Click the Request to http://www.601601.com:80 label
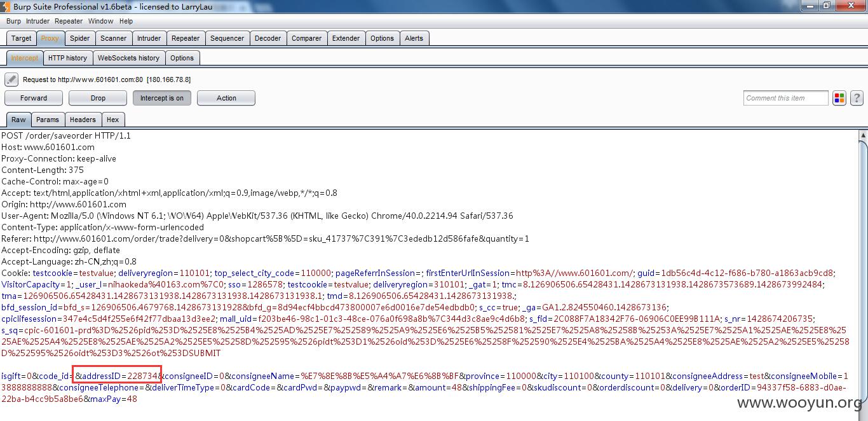This screenshot has height=421, width=868. (x=107, y=79)
